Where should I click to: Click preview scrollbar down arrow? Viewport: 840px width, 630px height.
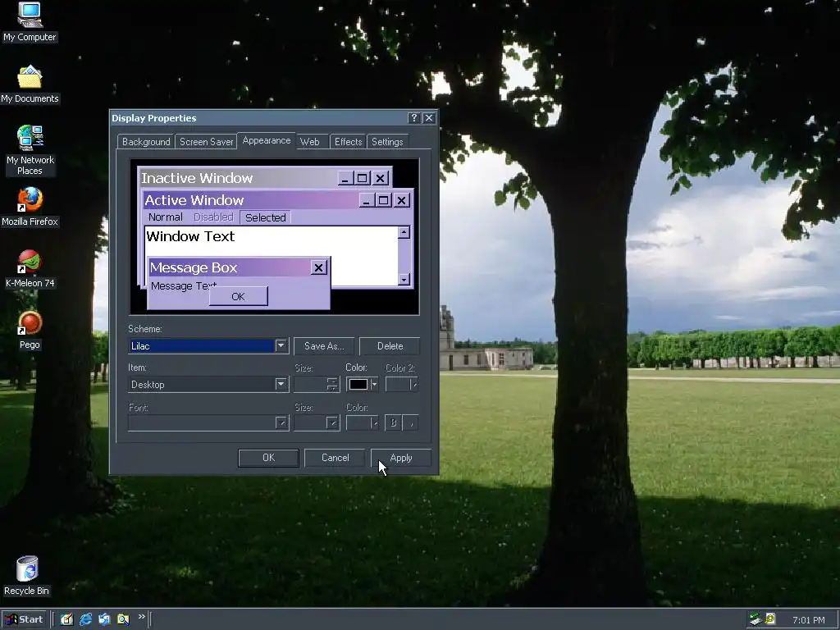[x=404, y=279]
